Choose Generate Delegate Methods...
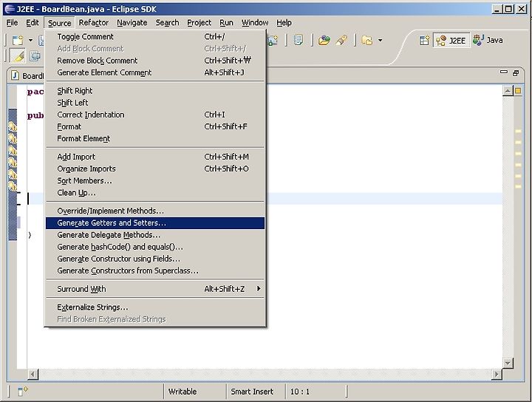 (x=155, y=235)
